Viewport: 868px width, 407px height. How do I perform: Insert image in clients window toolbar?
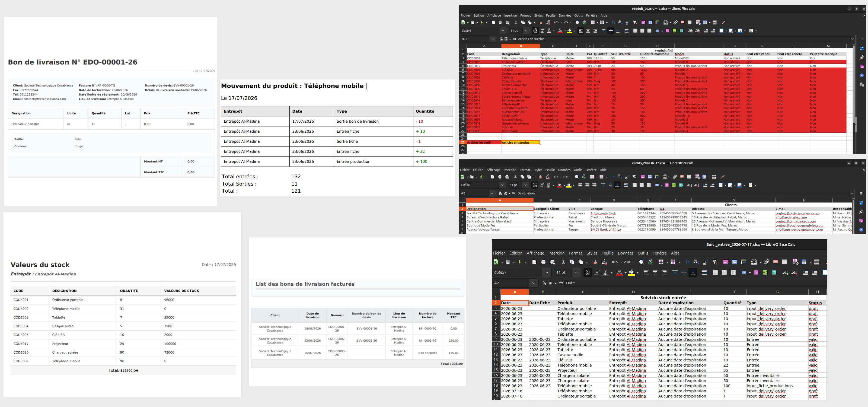tap(643, 177)
